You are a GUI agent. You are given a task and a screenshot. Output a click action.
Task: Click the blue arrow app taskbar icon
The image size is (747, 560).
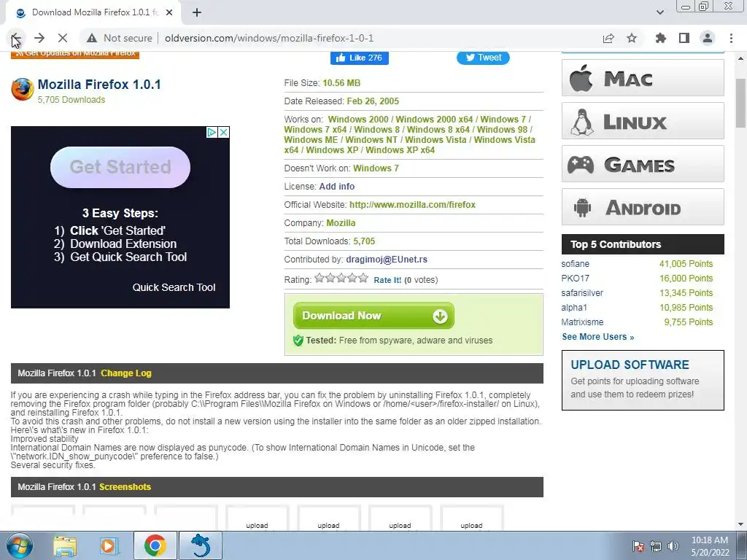point(201,545)
